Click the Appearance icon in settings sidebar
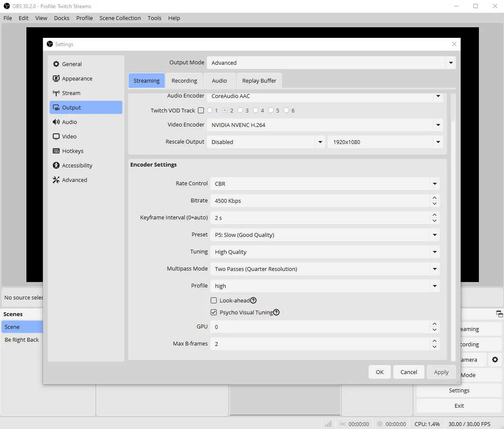 pyautogui.click(x=56, y=78)
